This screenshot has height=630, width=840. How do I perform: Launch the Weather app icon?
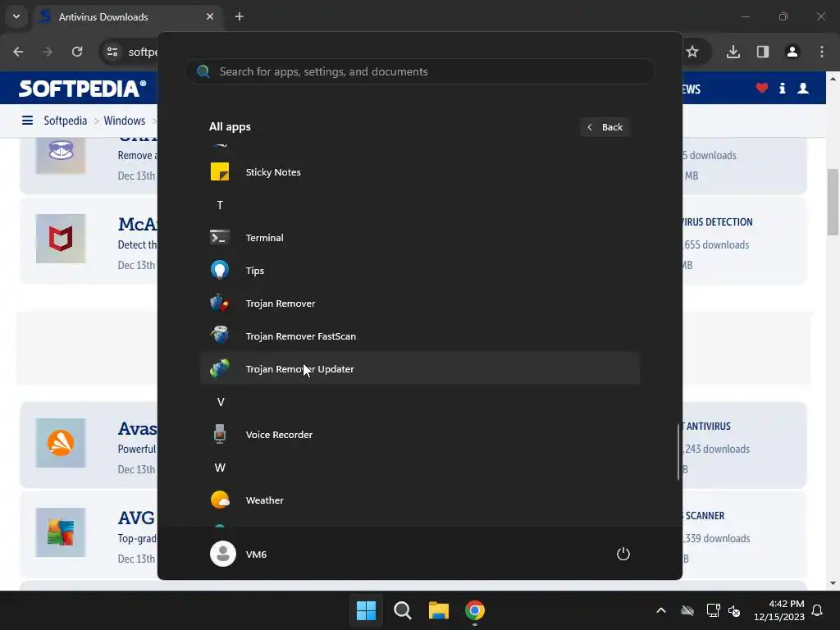click(x=220, y=500)
